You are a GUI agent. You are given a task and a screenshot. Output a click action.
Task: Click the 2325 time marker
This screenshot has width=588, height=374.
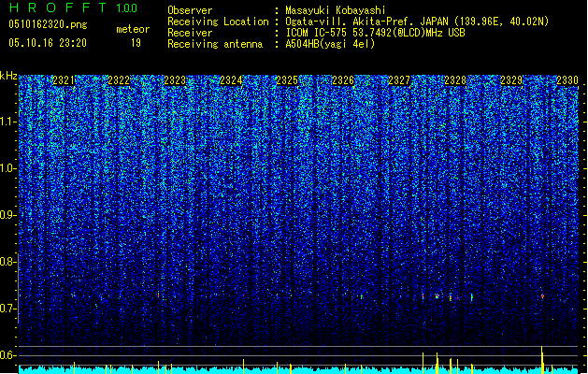click(x=287, y=80)
